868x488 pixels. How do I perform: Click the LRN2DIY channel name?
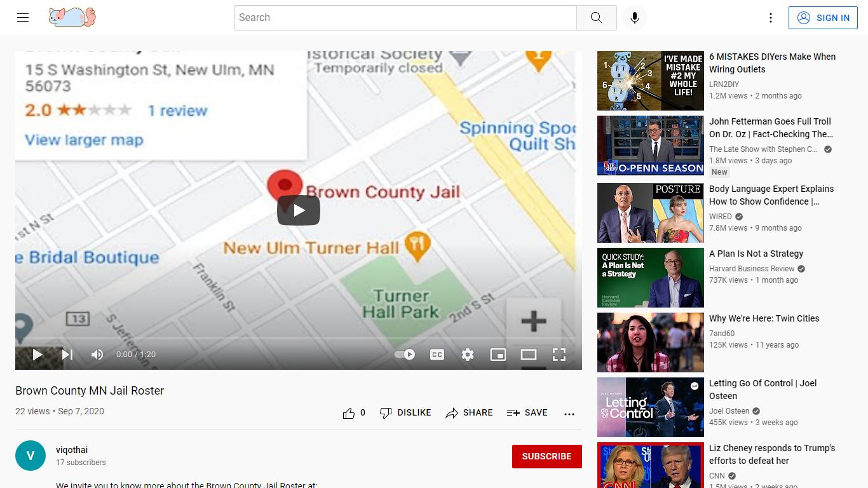pos(724,85)
